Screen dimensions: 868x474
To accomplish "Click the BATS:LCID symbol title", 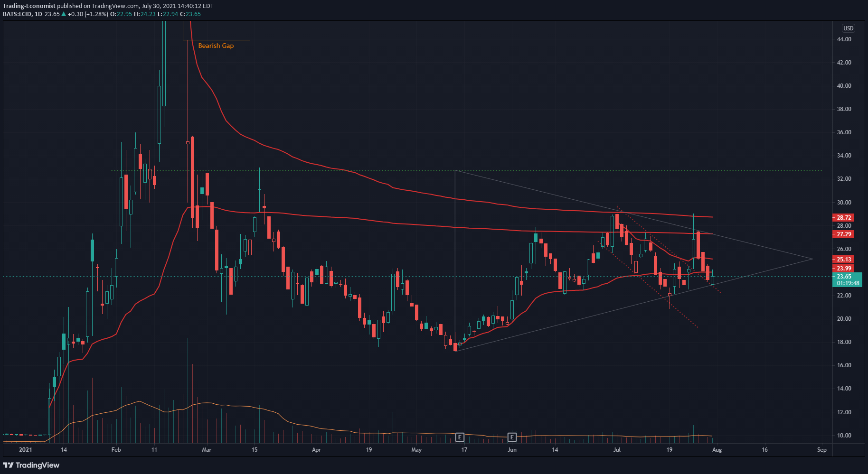I will point(17,14).
